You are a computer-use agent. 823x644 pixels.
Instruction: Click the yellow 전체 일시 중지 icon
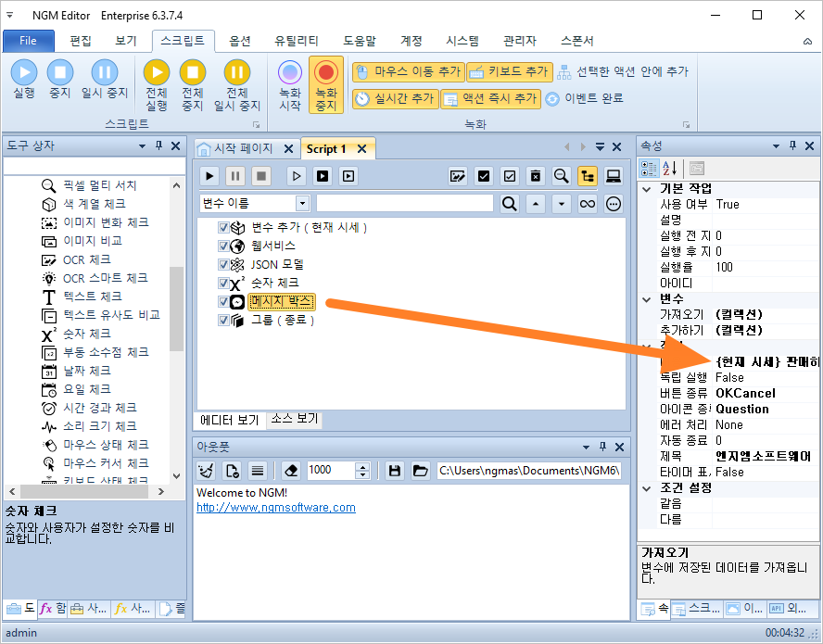pyautogui.click(x=236, y=72)
